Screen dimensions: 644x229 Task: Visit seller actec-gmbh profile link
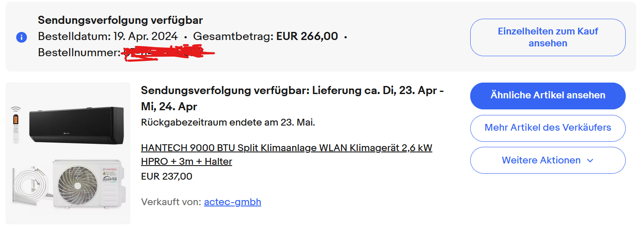coord(233,202)
